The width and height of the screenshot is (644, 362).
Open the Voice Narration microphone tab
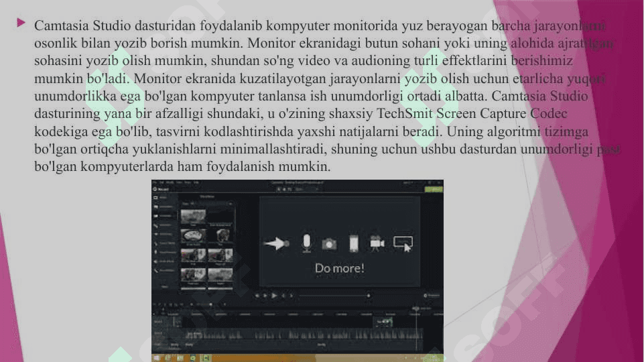(x=164, y=252)
